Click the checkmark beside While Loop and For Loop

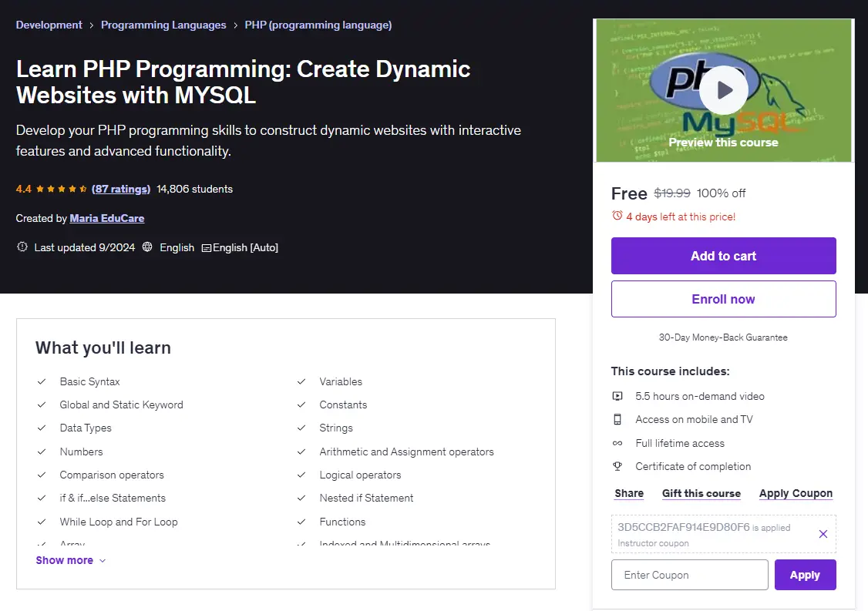(42, 522)
